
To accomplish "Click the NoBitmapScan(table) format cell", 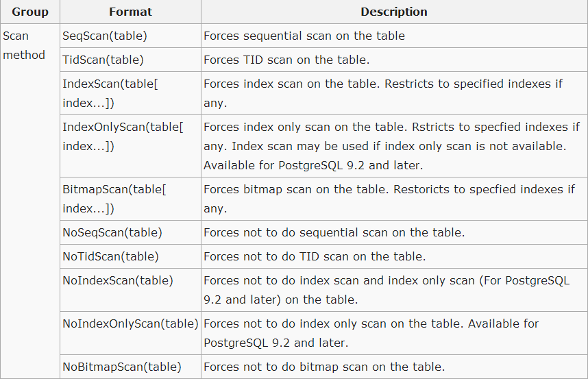I will 122,367.
